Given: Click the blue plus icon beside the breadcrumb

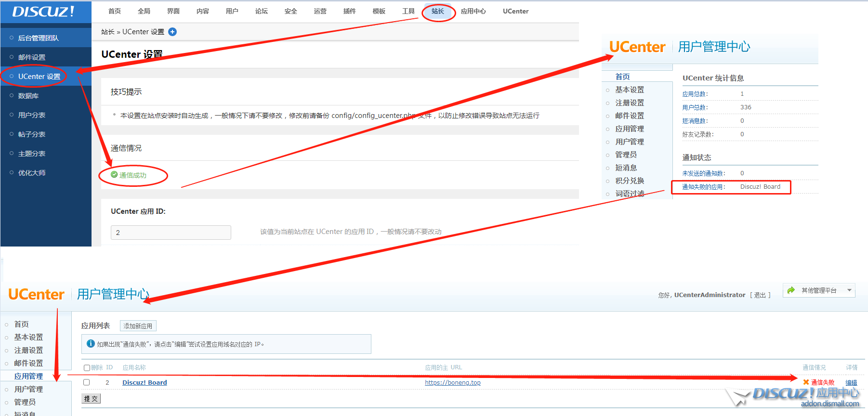Looking at the screenshot, I should (172, 32).
